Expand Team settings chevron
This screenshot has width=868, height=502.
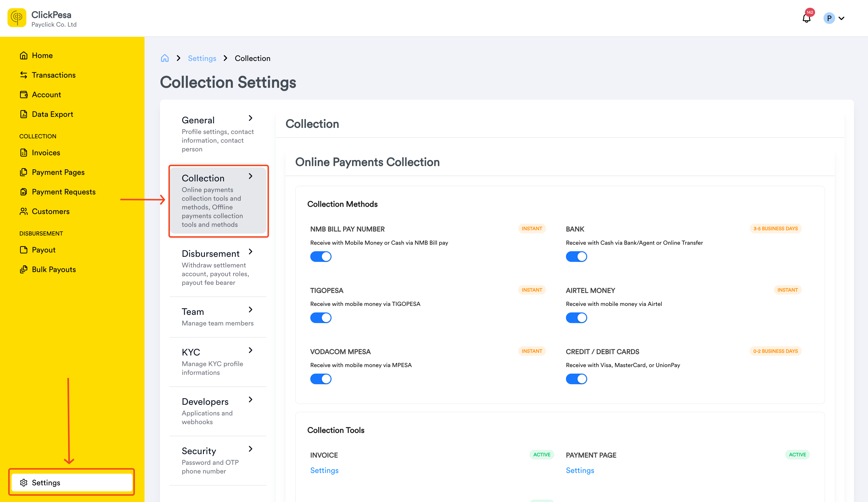pos(250,310)
